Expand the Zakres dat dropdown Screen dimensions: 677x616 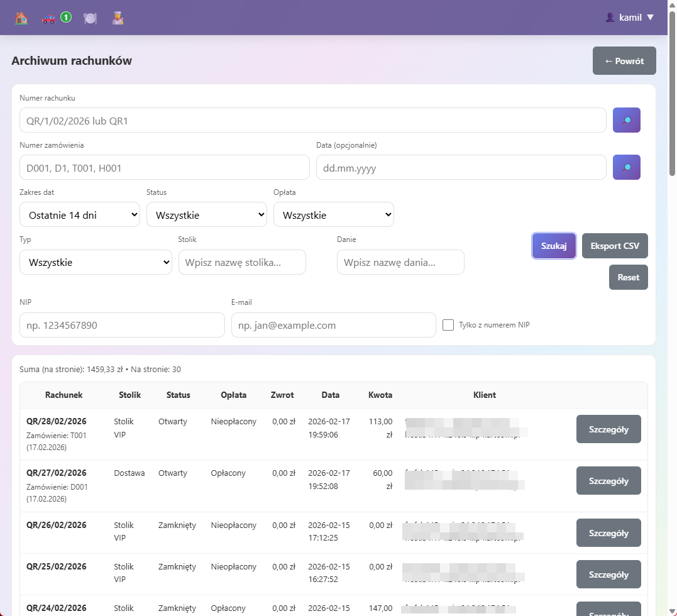[80, 214]
